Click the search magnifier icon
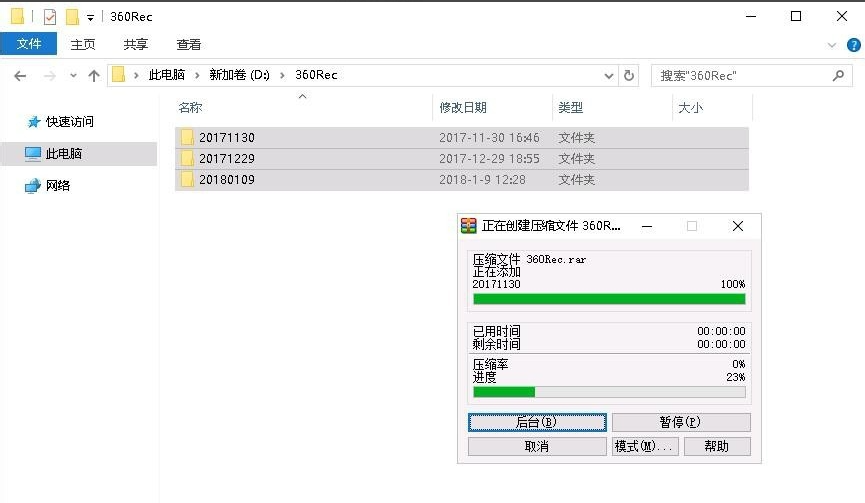This screenshot has width=865, height=503. click(x=838, y=75)
